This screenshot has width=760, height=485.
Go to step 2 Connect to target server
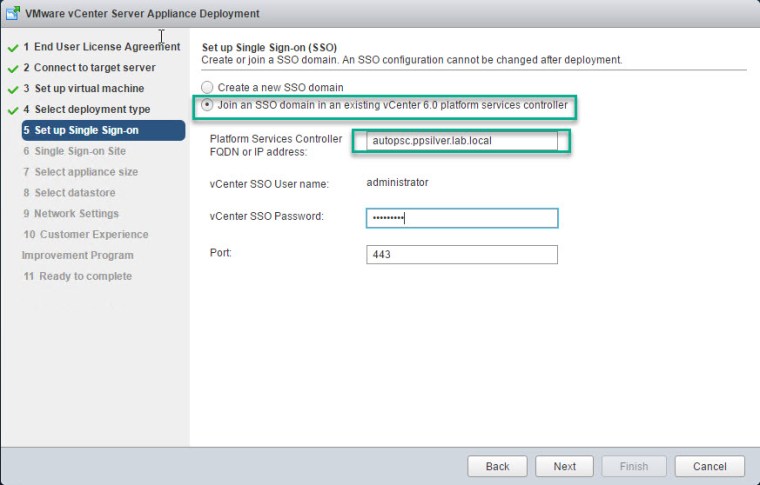(90, 67)
